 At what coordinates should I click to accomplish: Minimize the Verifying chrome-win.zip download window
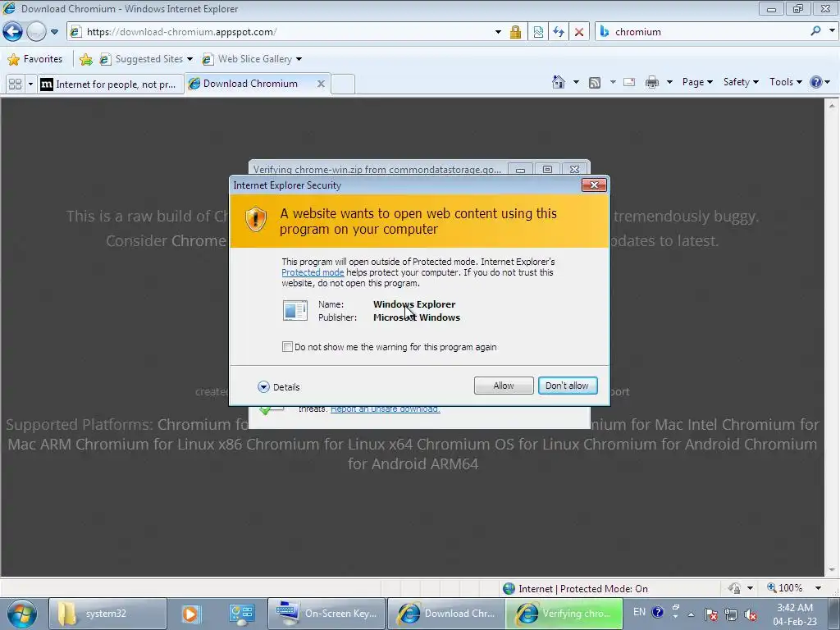(519, 169)
